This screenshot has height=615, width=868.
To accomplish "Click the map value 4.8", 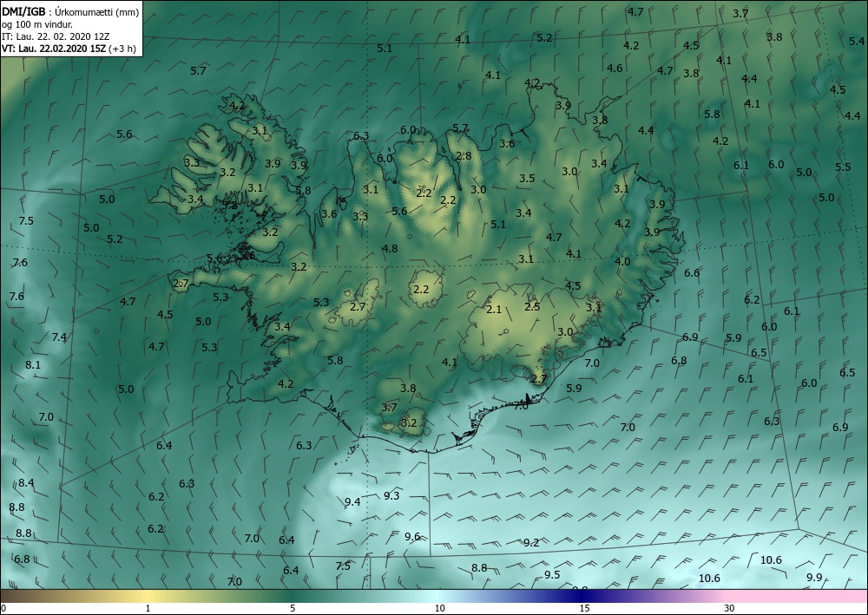I will pyautogui.click(x=390, y=248).
